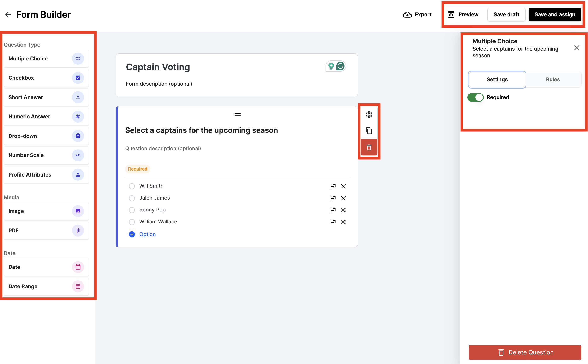
Task: Select the Multiple Choice question type icon
Action: click(x=78, y=59)
